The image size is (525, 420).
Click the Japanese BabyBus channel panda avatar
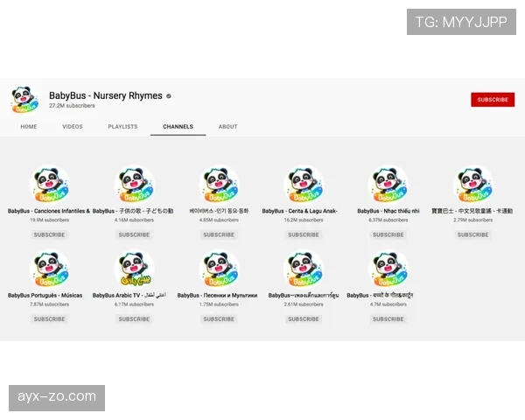(x=134, y=185)
